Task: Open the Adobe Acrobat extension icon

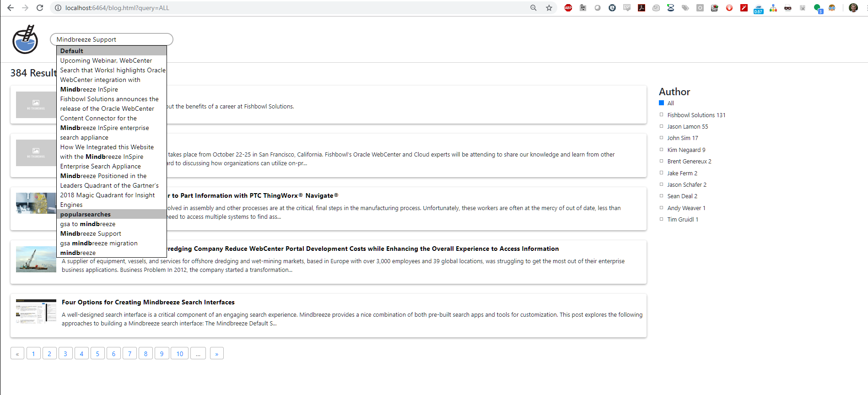Action: [x=642, y=8]
